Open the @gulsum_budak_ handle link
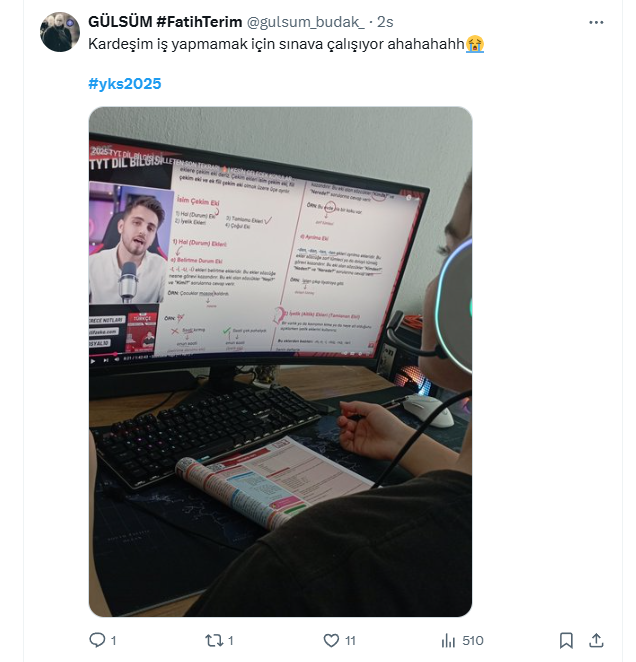The image size is (636, 662). pyautogui.click(x=305, y=22)
